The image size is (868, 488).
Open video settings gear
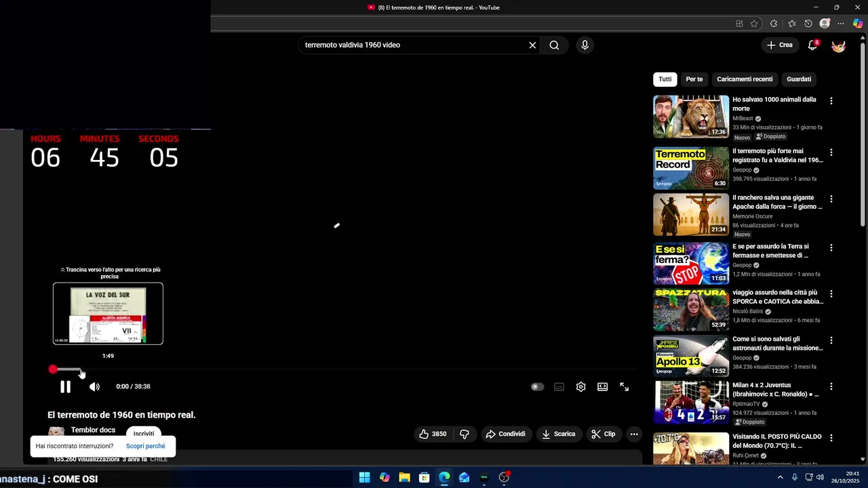[x=580, y=387]
